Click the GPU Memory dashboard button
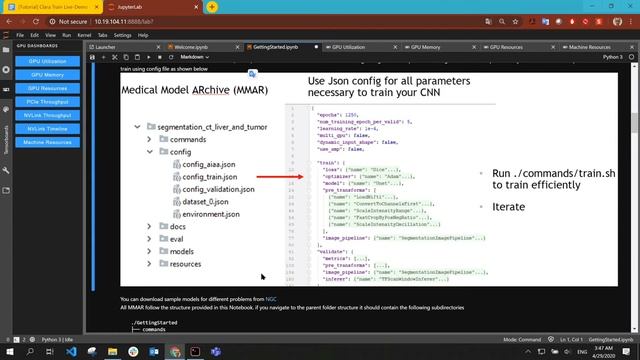Viewport: 640px width, 360px height. click(x=47, y=75)
